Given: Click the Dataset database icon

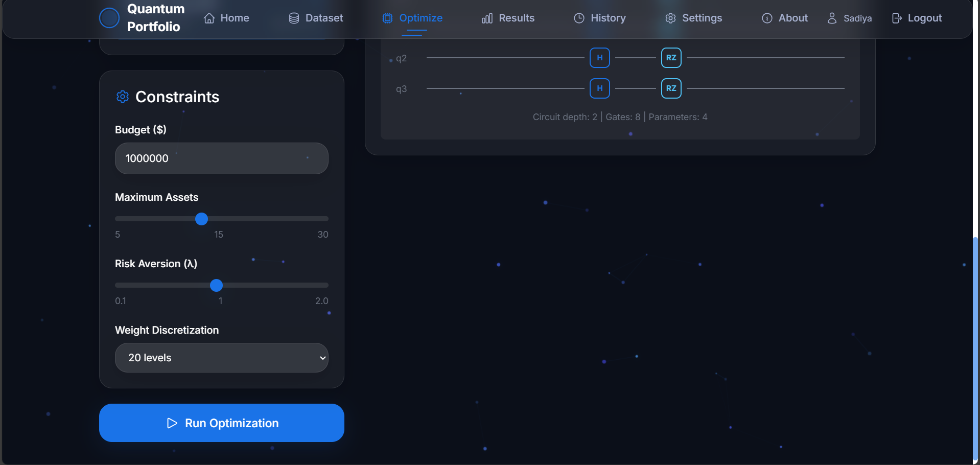Looking at the screenshot, I should (x=294, y=18).
